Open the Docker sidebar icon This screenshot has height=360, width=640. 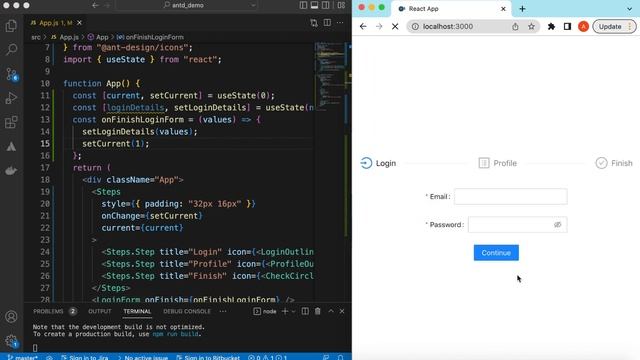[x=11, y=171]
